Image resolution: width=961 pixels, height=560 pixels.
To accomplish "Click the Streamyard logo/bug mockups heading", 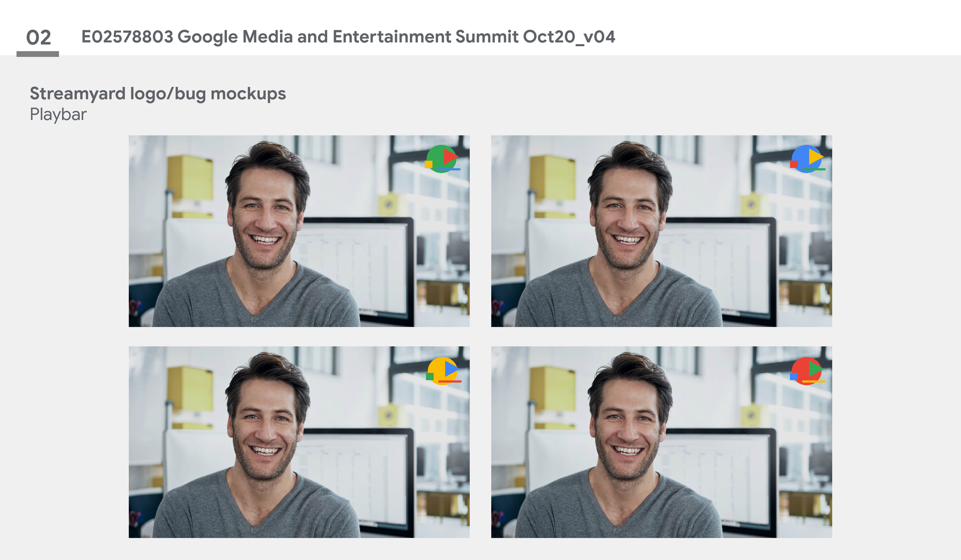I will (158, 94).
